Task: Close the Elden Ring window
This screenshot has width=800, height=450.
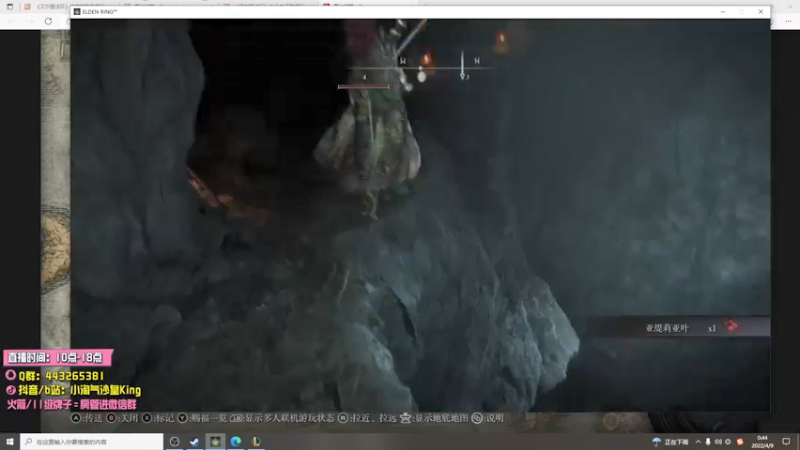Action: coord(761,11)
